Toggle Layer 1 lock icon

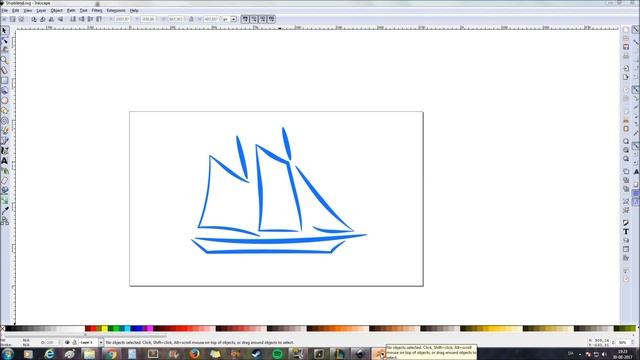click(74, 342)
